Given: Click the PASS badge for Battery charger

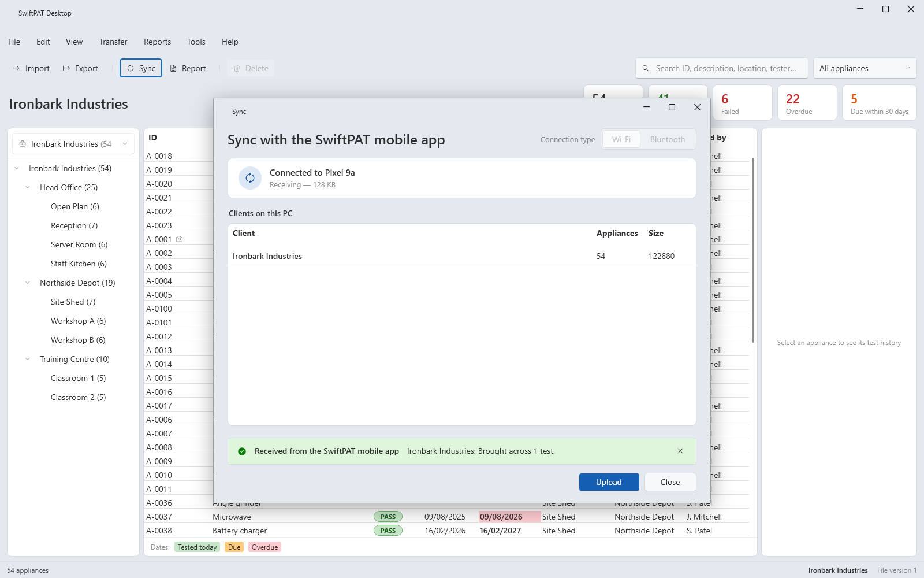Looking at the screenshot, I should 388,531.
